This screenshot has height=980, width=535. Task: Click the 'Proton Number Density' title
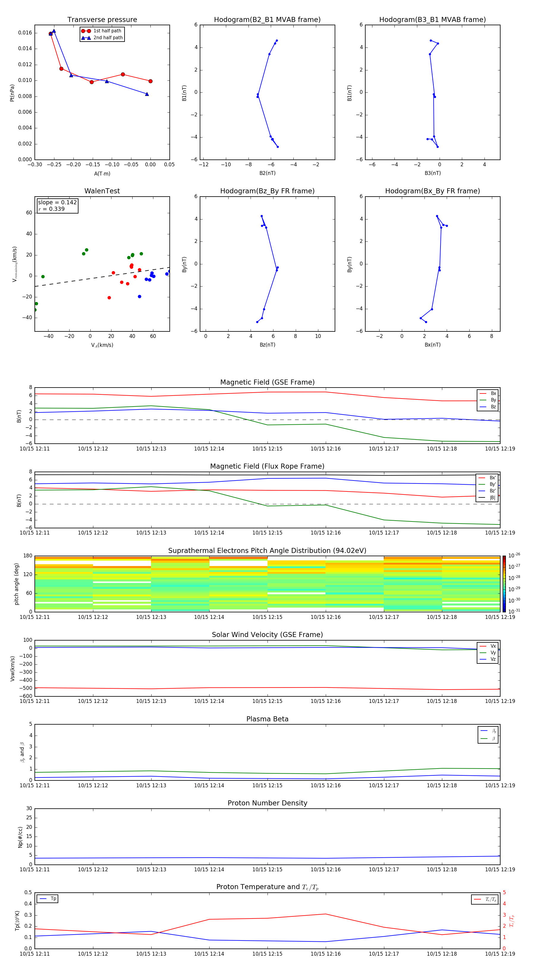pyautogui.click(x=267, y=803)
